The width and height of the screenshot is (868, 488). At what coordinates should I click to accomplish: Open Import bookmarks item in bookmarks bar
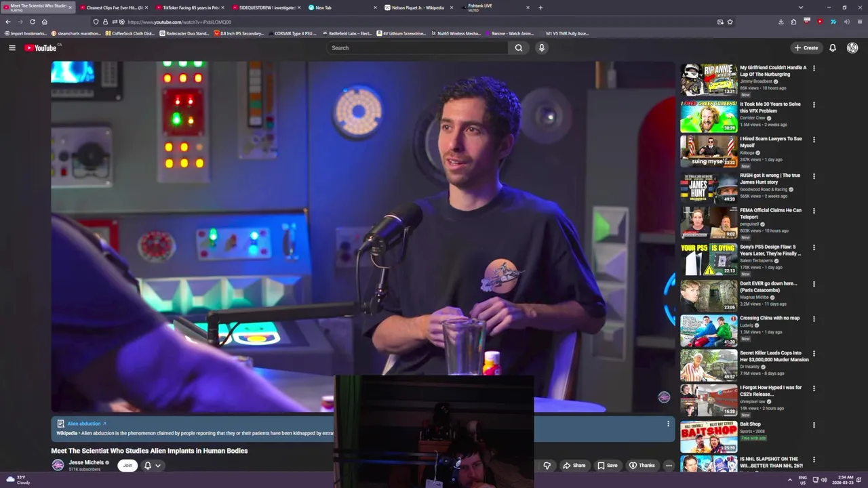(x=26, y=33)
